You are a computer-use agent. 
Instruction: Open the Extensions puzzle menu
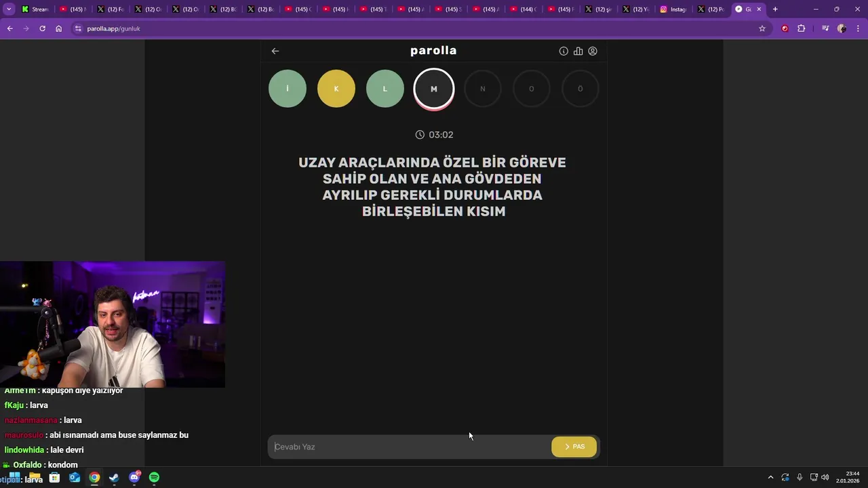point(802,28)
